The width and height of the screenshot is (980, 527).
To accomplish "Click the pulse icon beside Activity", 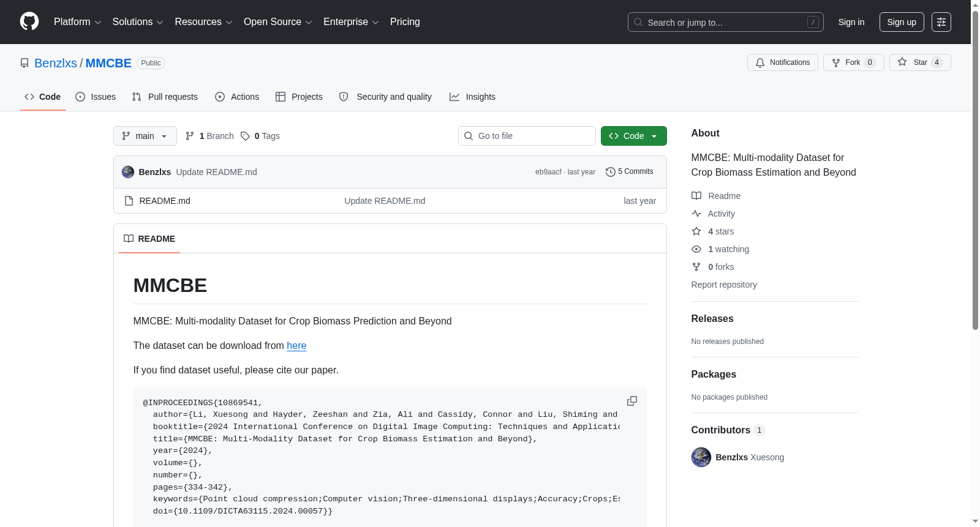I will click(696, 214).
